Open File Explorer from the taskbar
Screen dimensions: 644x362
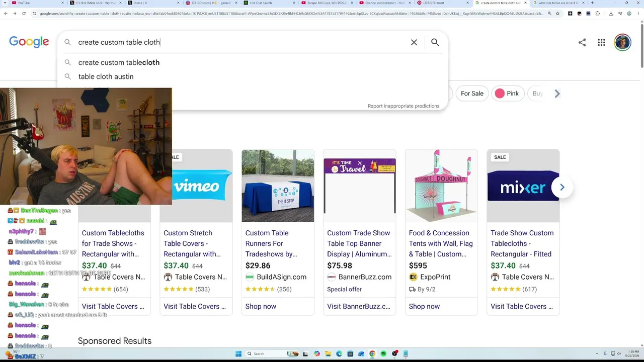[x=328, y=354]
